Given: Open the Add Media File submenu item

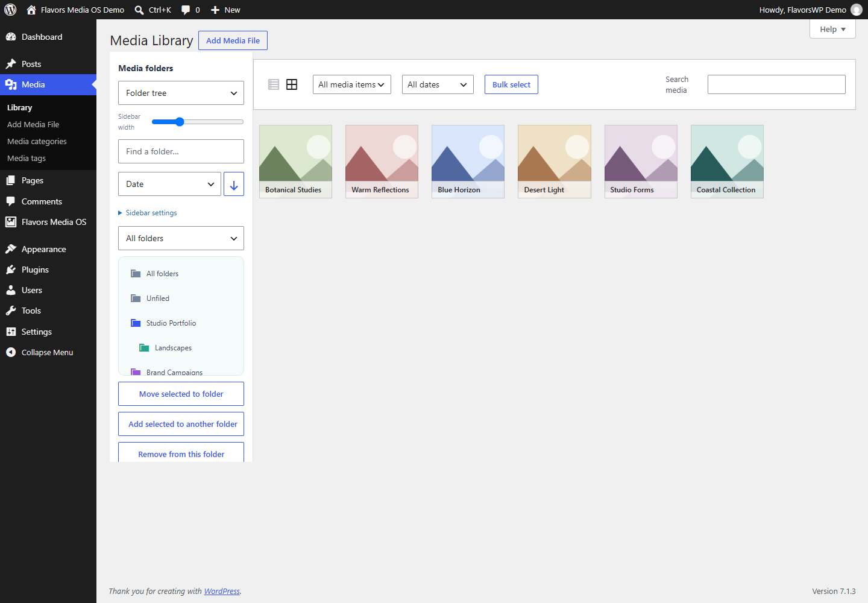Looking at the screenshot, I should click(33, 124).
